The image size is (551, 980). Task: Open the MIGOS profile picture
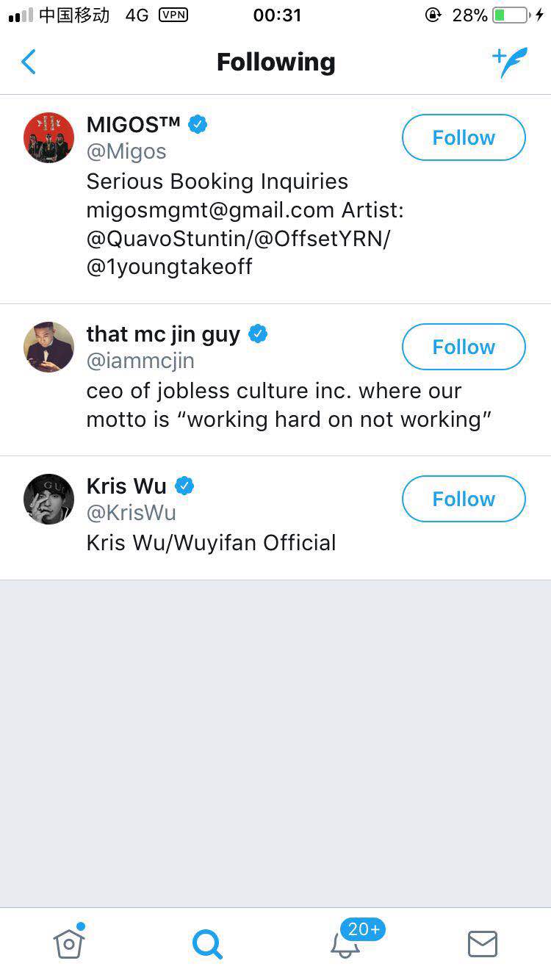point(48,137)
